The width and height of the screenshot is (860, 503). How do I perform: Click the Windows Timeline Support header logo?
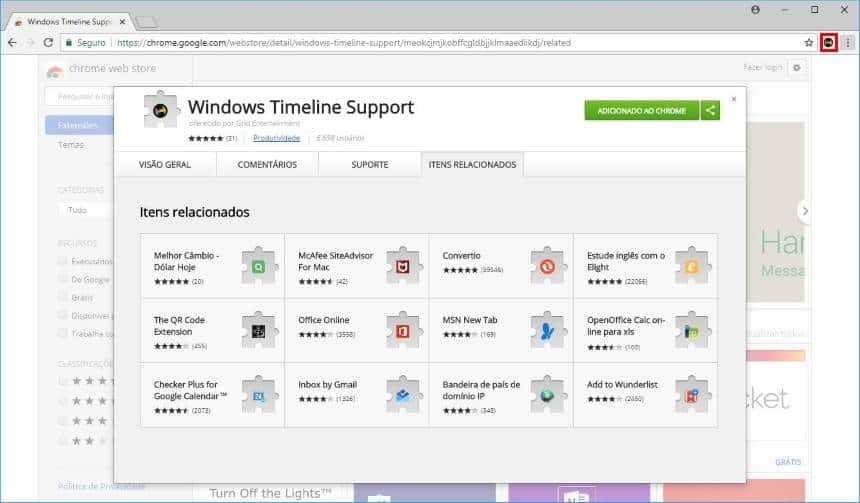pyautogui.click(x=160, y=110)
